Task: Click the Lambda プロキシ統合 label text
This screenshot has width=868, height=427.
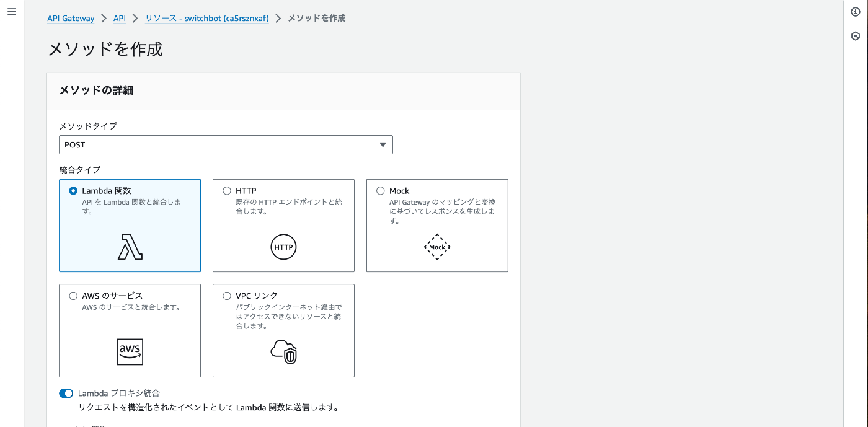Action: [119, 393]
